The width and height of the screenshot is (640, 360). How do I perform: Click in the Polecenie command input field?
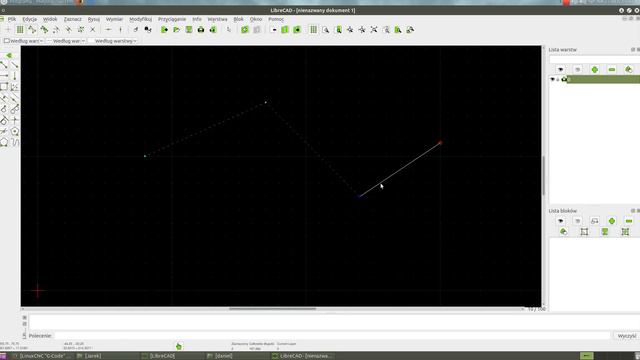(x=333, y=336)
